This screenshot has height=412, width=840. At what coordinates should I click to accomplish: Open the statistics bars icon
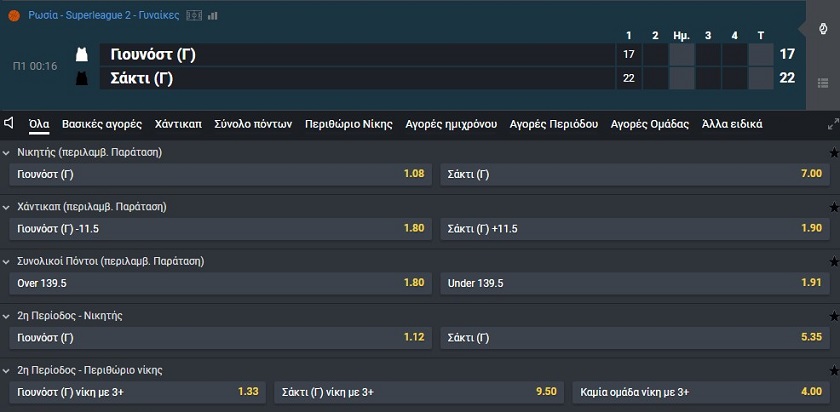tap(213, 16)
